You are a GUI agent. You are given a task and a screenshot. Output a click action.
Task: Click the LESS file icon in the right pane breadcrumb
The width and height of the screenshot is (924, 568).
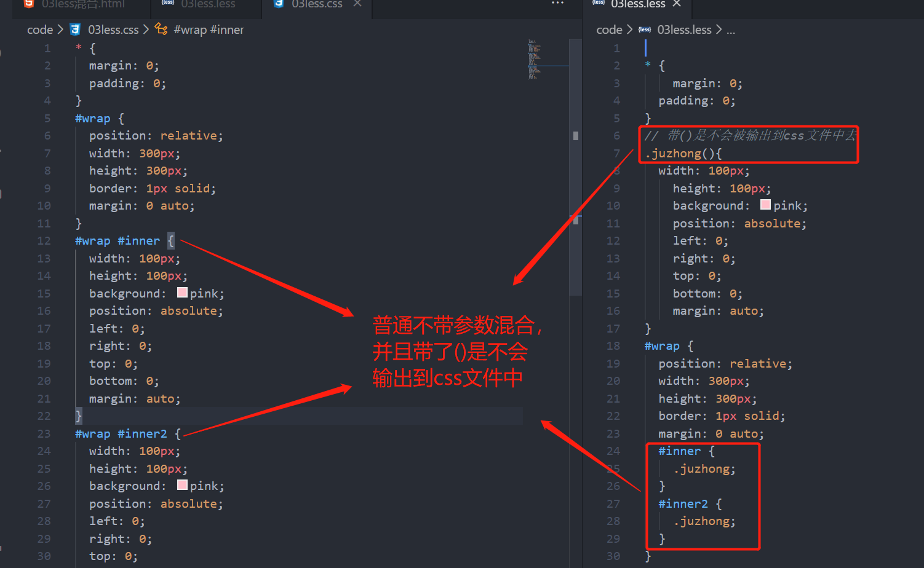(645, 29)
